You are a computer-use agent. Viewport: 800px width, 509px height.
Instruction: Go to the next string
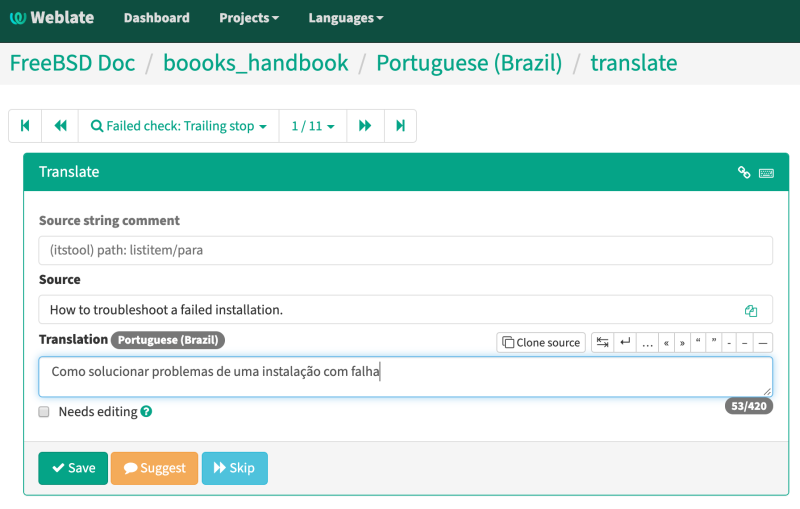pyautogui.click(x=365, y=126)
